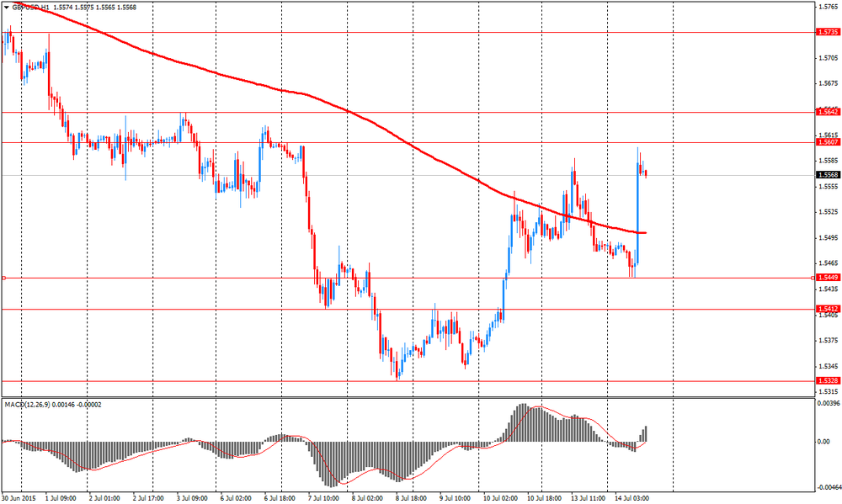Click the 1.5765 top price scale value

coord(827,7)
